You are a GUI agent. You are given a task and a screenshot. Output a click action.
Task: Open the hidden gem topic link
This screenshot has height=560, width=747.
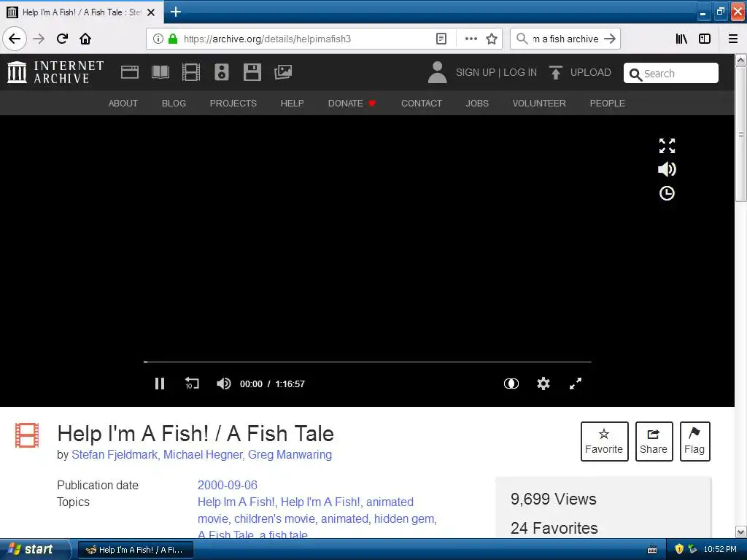(404, 518)
